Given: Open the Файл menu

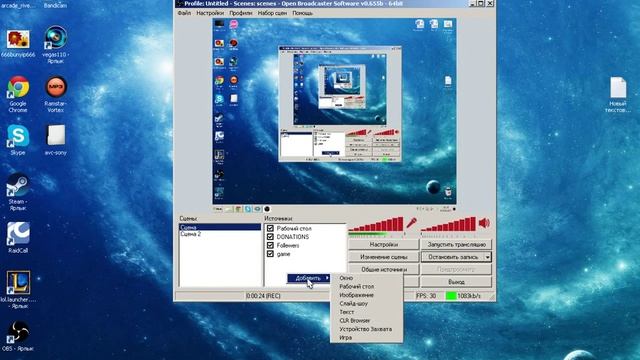Looking at the screenshot, I should point(184,13).
